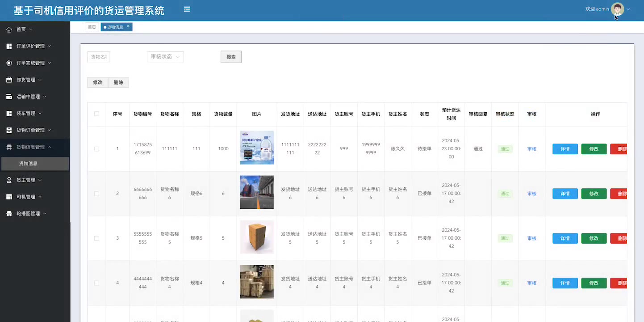Screen dimensions: 644x322
Task: Click the 卸货管理 sidebar icon
Action: pyautogui.click(x=9, y=80)
